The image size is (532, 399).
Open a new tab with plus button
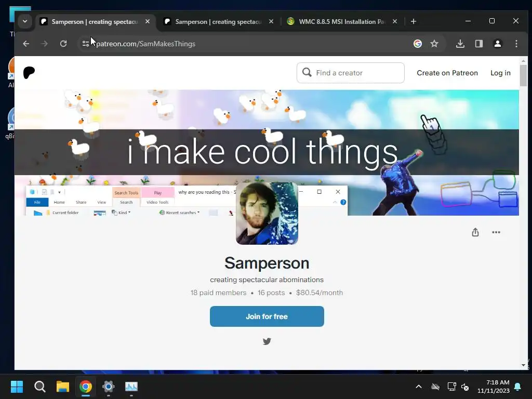coord(413,21)
